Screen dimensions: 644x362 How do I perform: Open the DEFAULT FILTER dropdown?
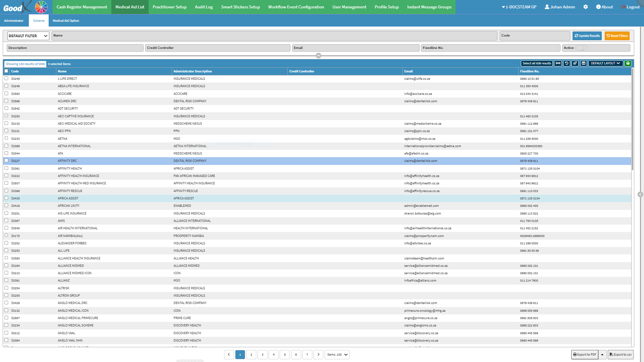click(x=28, y=36)
